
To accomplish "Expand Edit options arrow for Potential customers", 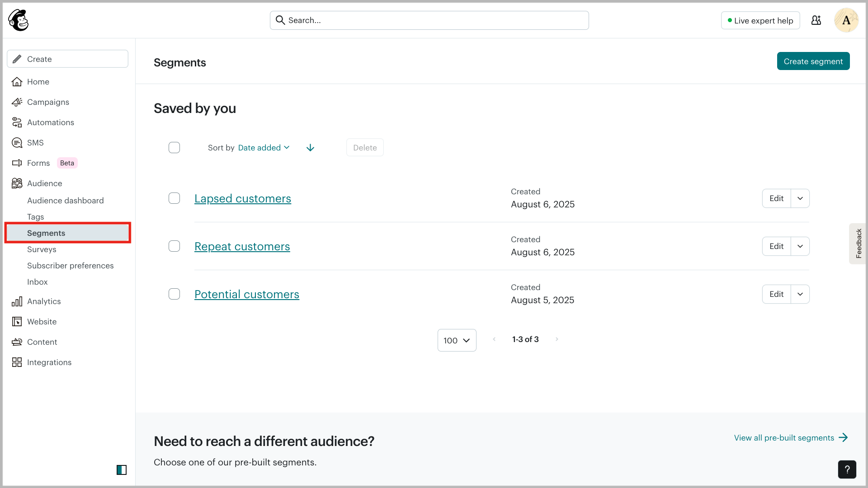I will coord(800,294).
